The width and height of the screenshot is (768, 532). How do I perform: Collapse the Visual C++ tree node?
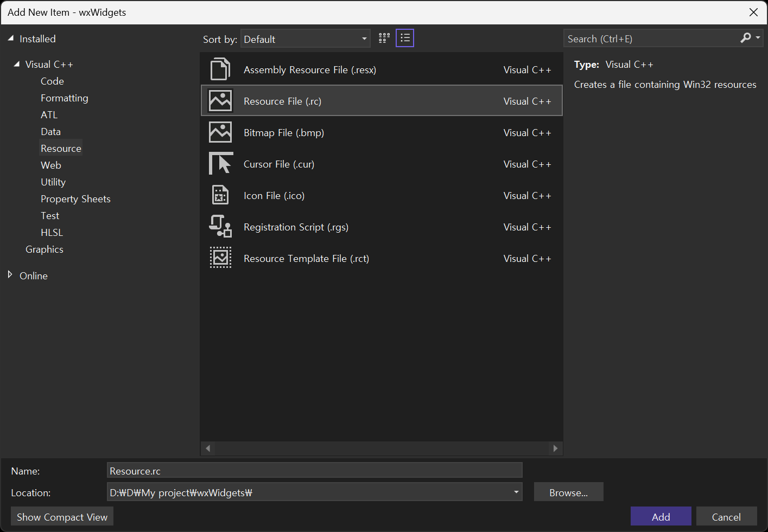(x=17, y=64)
